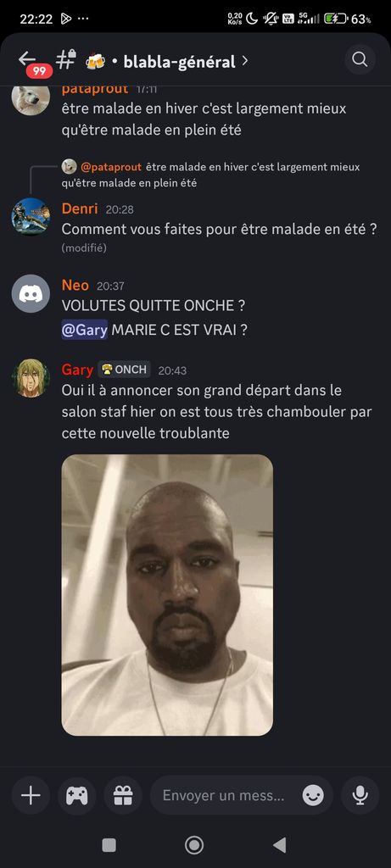Open the gift icon
The image size is (391, 868).
pyautogui.click(x=123, y=795)
